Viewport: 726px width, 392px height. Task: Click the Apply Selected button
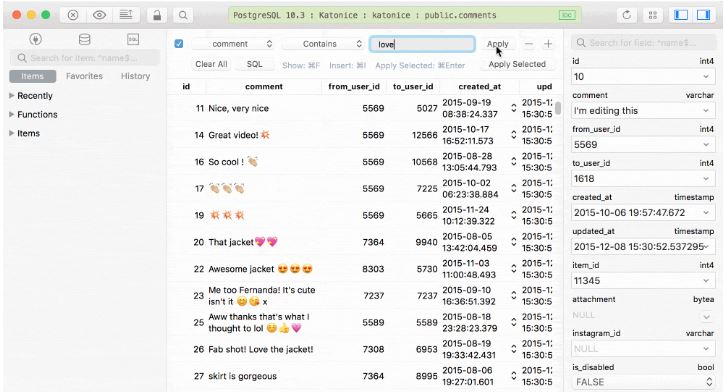[x=517, y=64]
